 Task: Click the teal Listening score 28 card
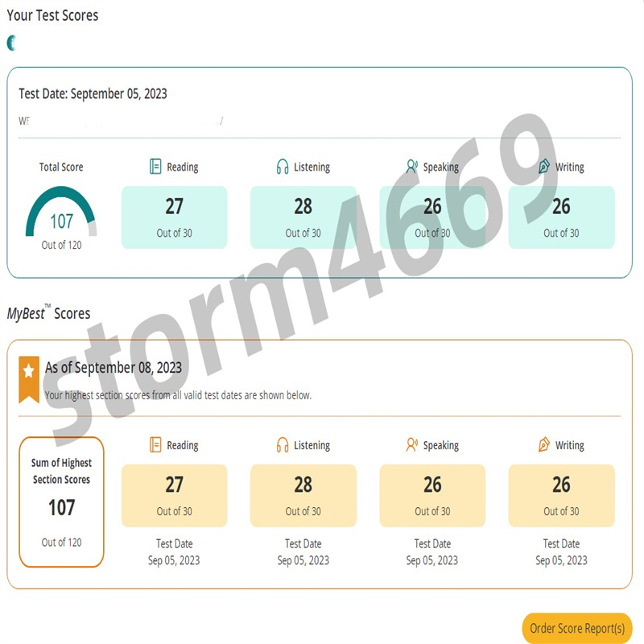coord(303,217)
